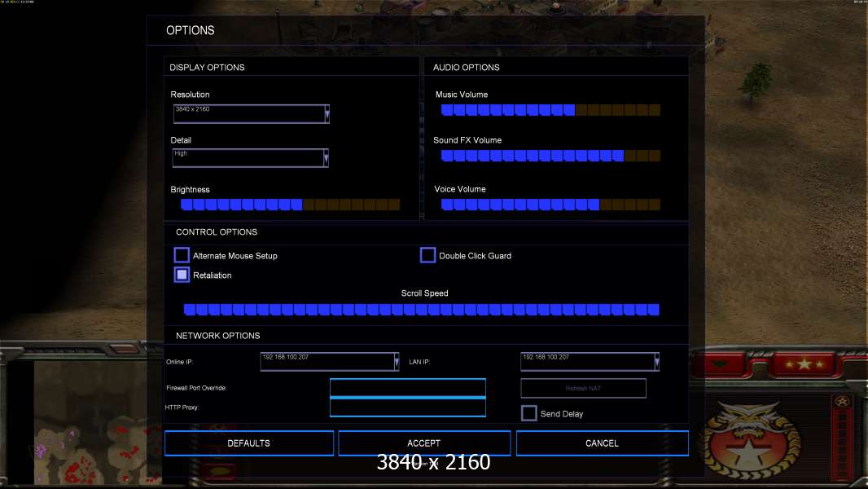The image size is (868, 489).
Task: Click the ACCEPT button
Action: pos(424,443)
